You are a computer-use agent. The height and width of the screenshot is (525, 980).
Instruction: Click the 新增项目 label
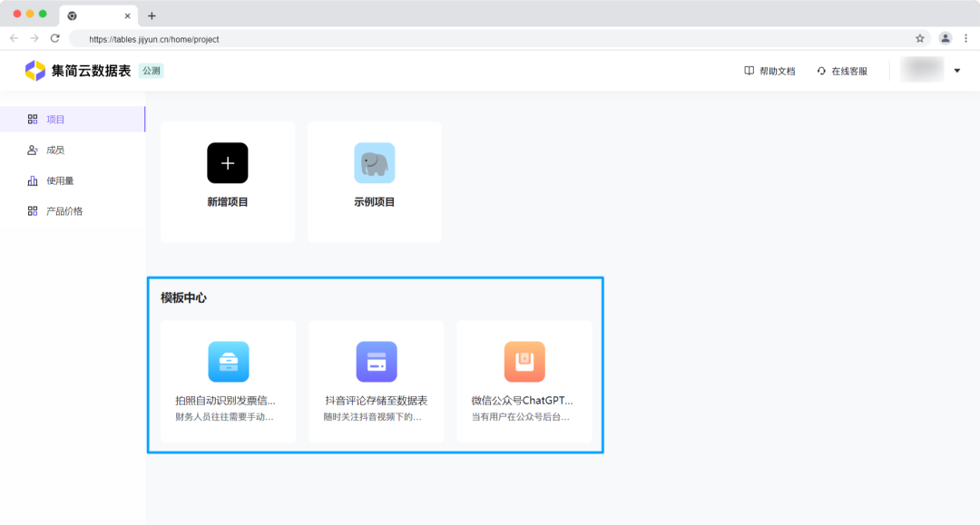pyautogui.click(x=228, y=201)
